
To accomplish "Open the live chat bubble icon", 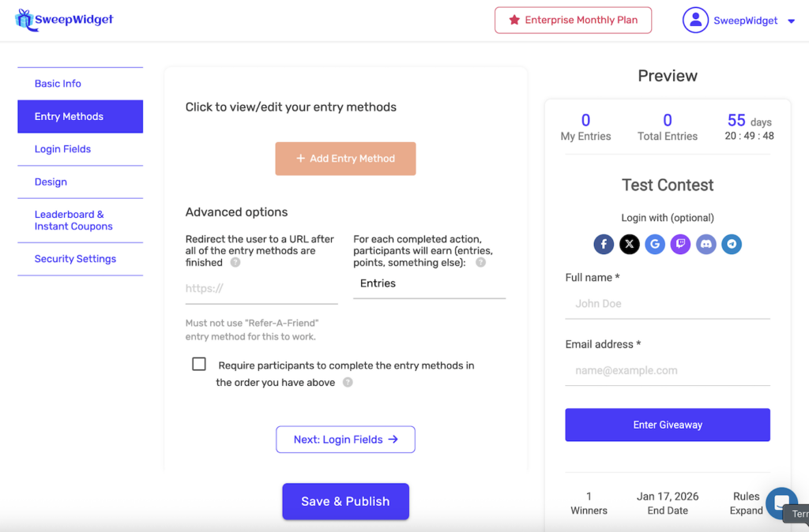I will click(781, 503).
